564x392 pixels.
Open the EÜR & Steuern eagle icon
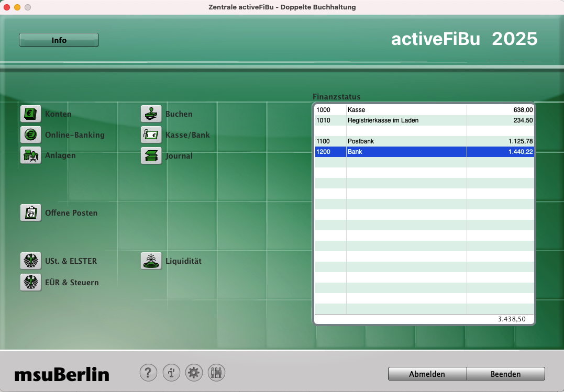(x=31, y=282)
